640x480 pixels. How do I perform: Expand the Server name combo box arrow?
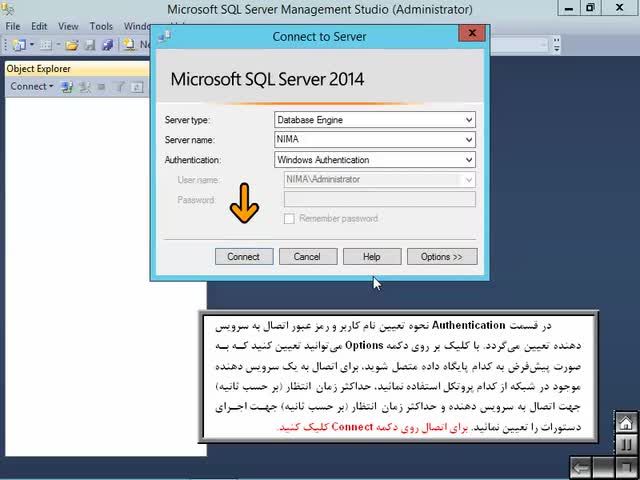(469, 140)
